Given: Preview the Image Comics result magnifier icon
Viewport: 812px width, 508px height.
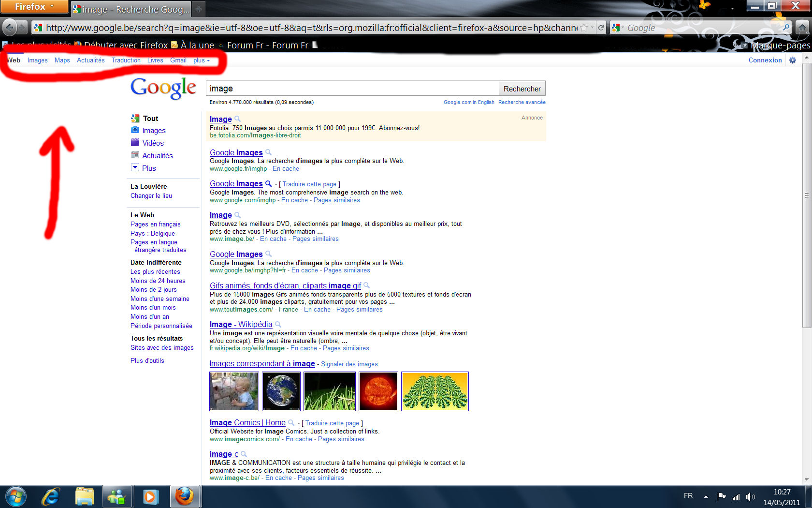Looking at the screenshot, I should point(291,423).
